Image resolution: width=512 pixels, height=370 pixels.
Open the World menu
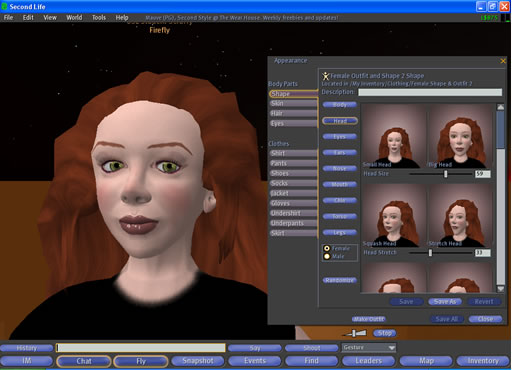(x=74, y=18)
